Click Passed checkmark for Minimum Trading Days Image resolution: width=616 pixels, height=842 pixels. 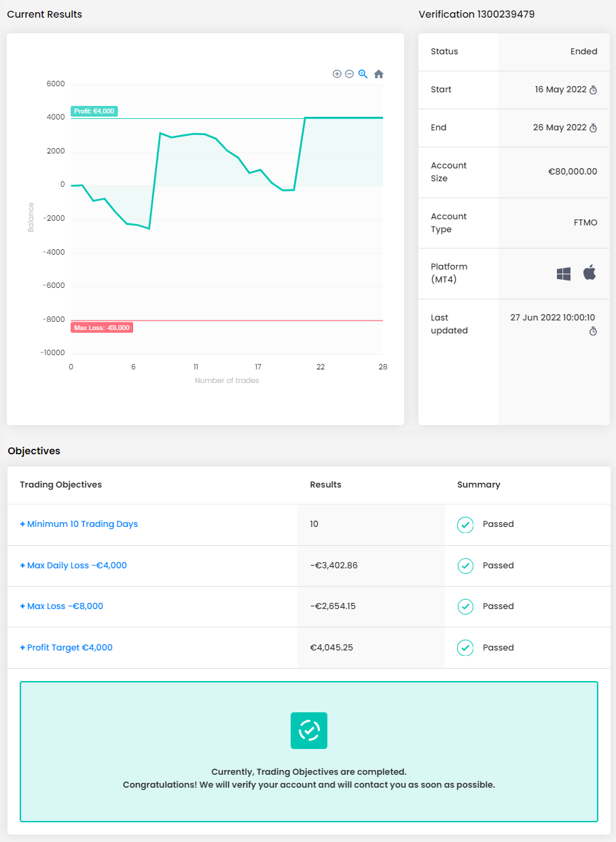[x=465, y=524]
